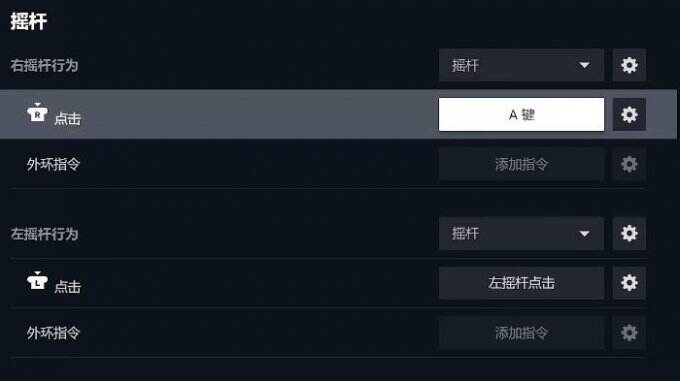Click the 左摇杆点击 binding button
Screen dimensions: 680x381
pyautogui.click(x=521, y=283)
